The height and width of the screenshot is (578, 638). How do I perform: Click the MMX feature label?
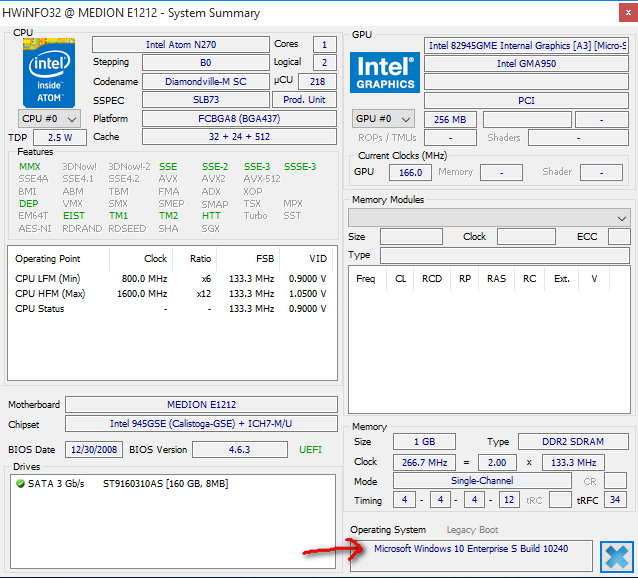pyautogui.click(x=30, y=167)
